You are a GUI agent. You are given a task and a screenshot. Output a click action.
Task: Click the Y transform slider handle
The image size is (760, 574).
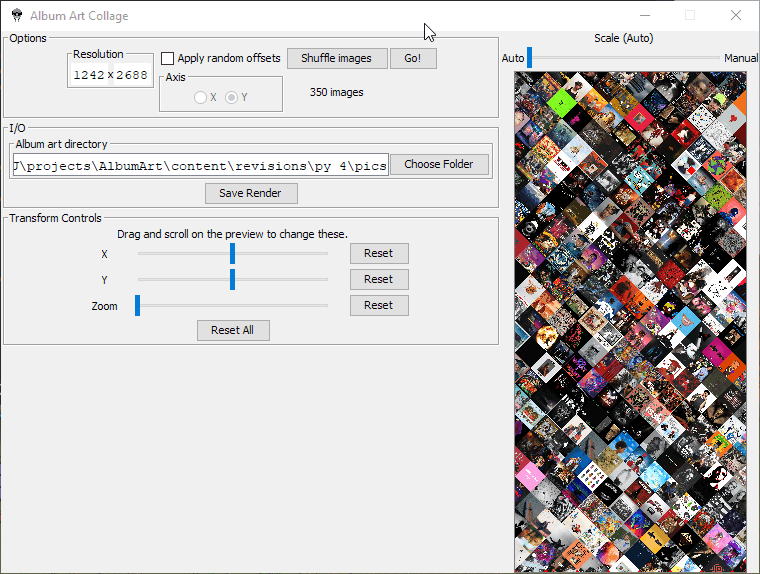coord(233,280)
